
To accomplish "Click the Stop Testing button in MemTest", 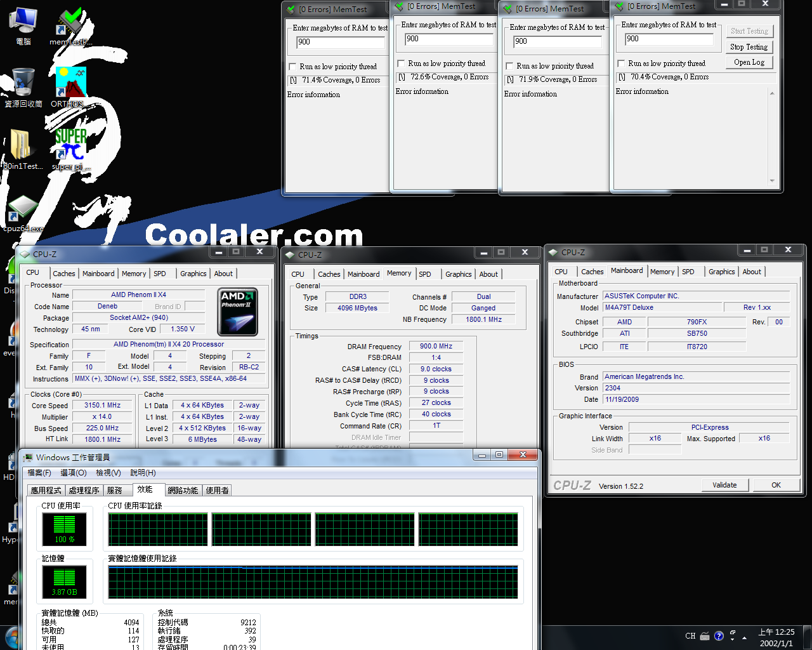I will [749, 47].
